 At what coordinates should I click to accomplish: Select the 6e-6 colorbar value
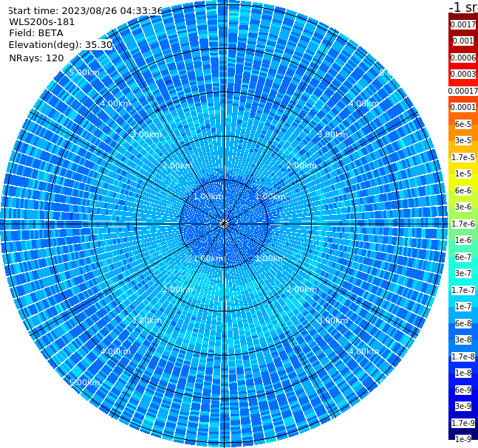pos(463,190)
